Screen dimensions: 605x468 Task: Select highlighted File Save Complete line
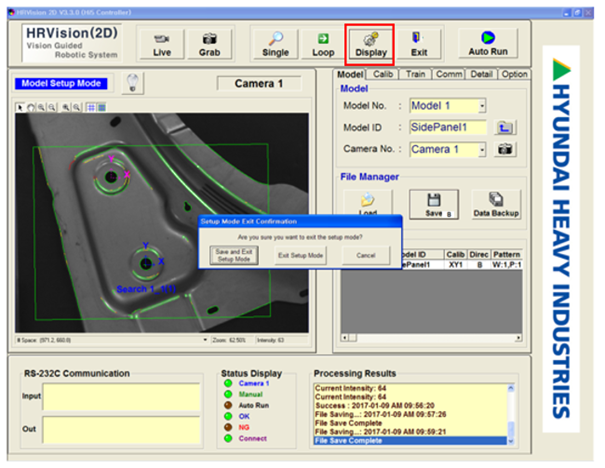point(410,441)
